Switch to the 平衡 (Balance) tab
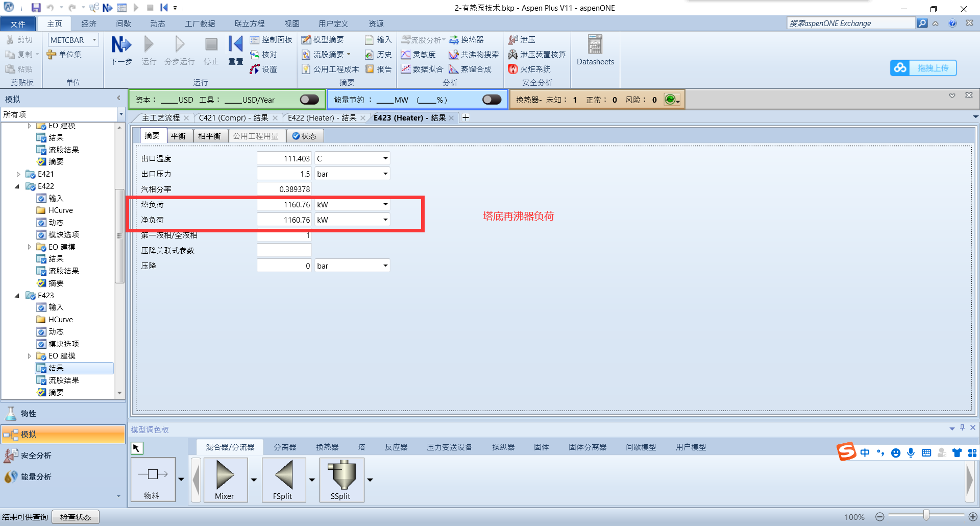The height and width of the screenshot is (526, 980). click(179, 136)
